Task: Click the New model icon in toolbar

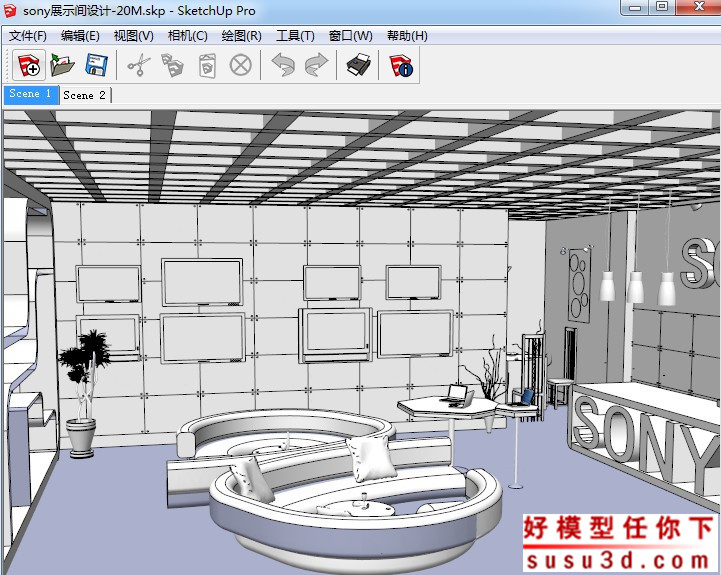Action: click(29, 65)
